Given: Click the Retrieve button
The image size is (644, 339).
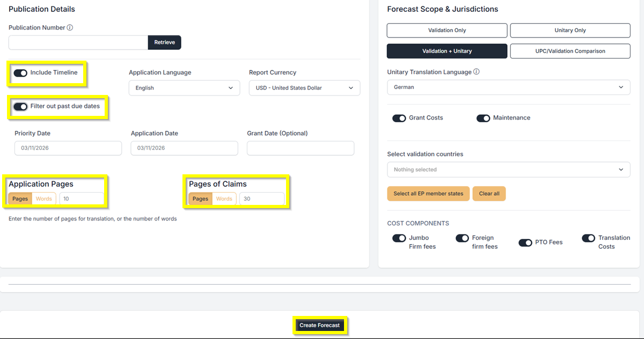Looking at the screenshot, I should (164, 42).
